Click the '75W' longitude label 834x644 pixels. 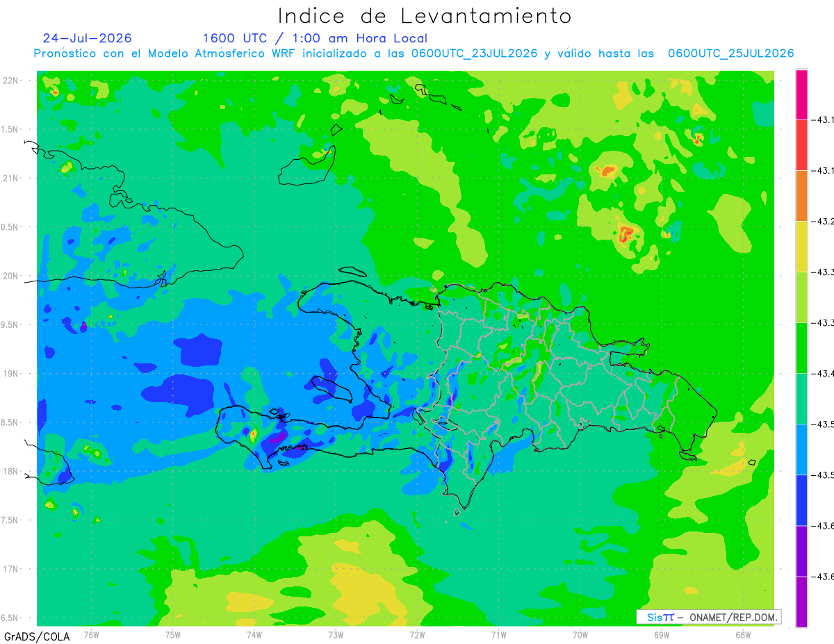(172, 635)
